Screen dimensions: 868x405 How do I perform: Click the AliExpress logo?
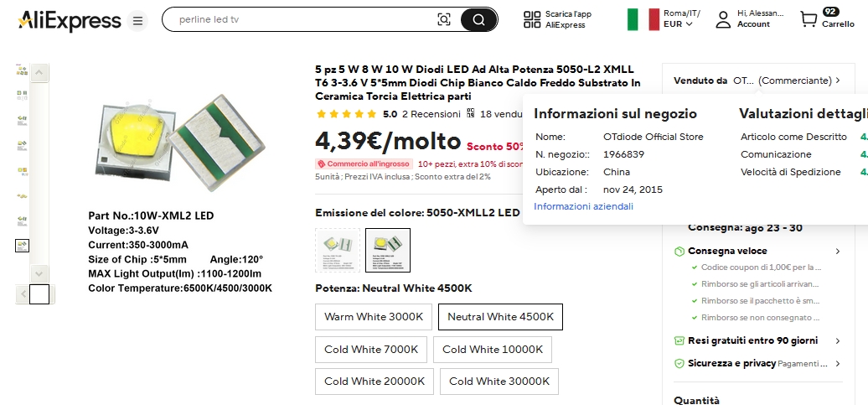pos(70,20)
